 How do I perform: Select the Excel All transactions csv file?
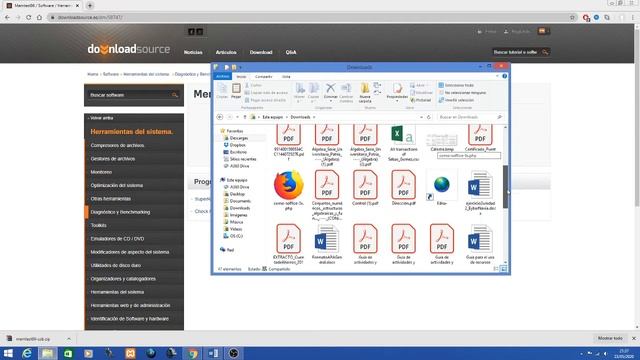coord(403,144)
